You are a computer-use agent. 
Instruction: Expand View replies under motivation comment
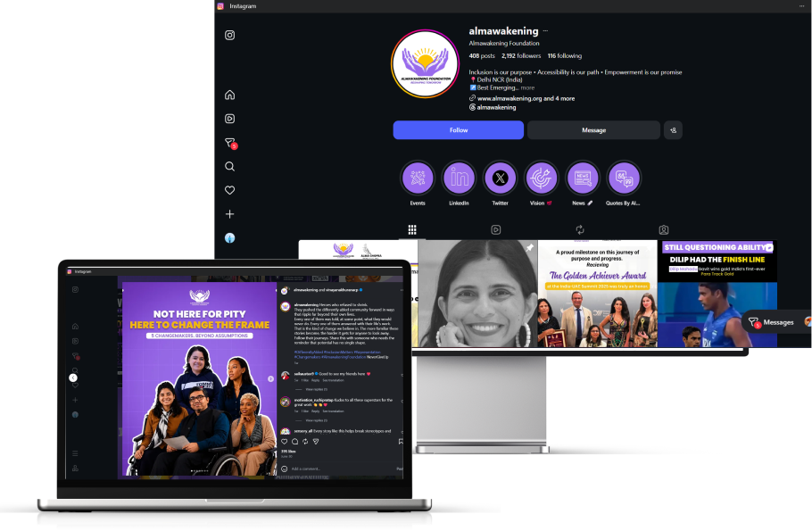tap(317, 420)
